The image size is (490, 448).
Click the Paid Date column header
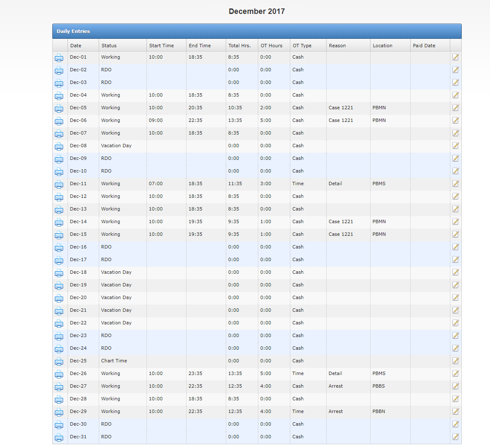424,46
